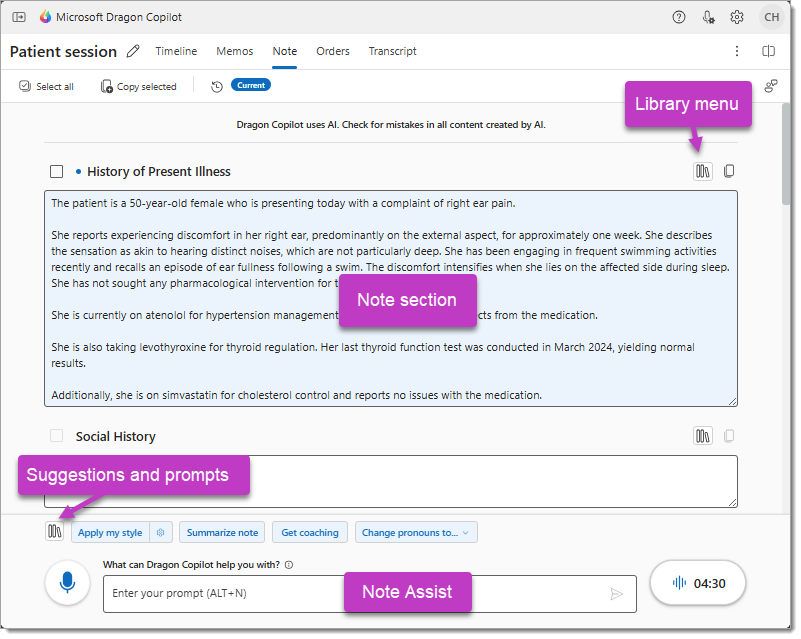Image resolution: width=801 pixels, height=639 pixels.
Task: Click the Summarize note button
Action: 222,533
